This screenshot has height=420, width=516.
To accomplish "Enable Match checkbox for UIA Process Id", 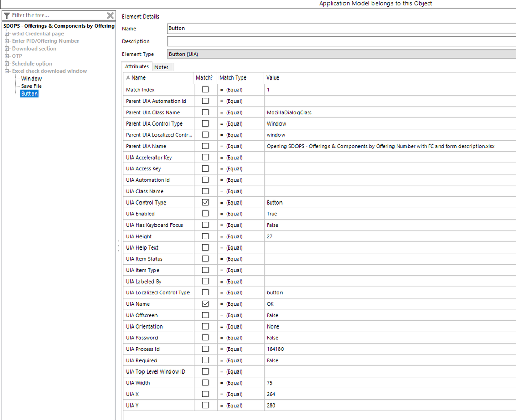I will coord(206,349).
